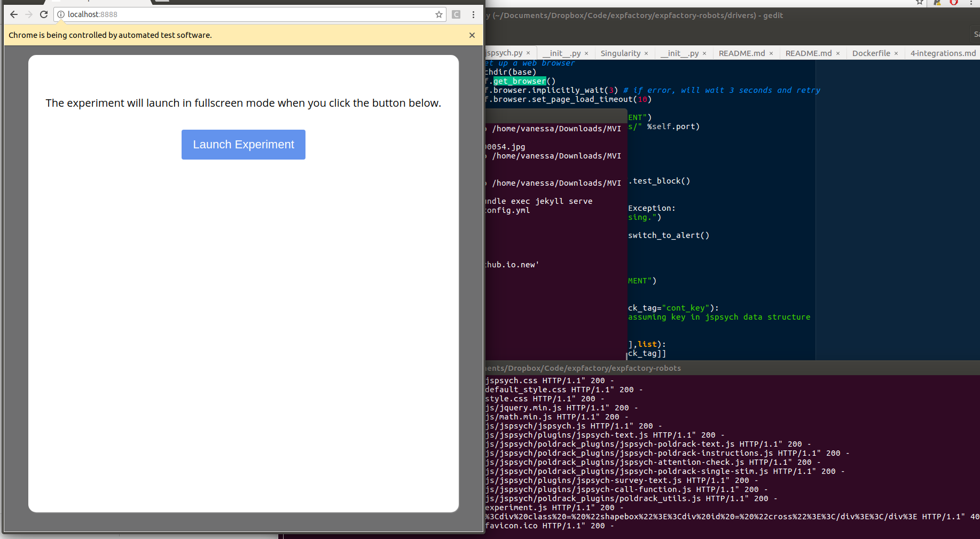Click the 'cont_key' code line in gedit
This screenshot has width=980, height=539.
(673, 308)
